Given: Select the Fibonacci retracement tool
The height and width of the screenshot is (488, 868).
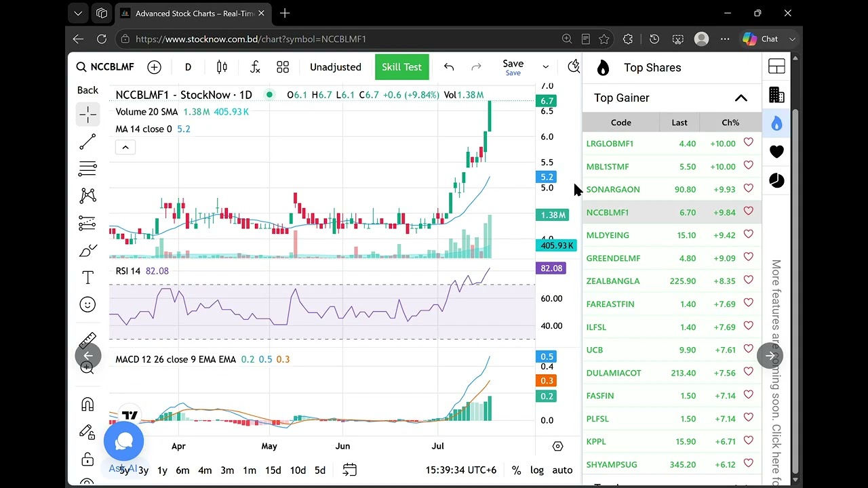Looking at the screenshot, I should (x=87, y=169).
